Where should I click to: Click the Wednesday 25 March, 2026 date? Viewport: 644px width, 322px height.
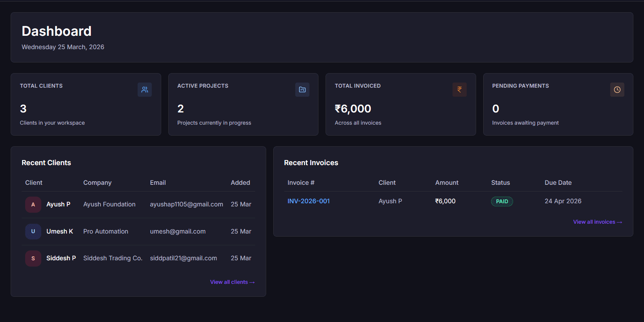63,47
